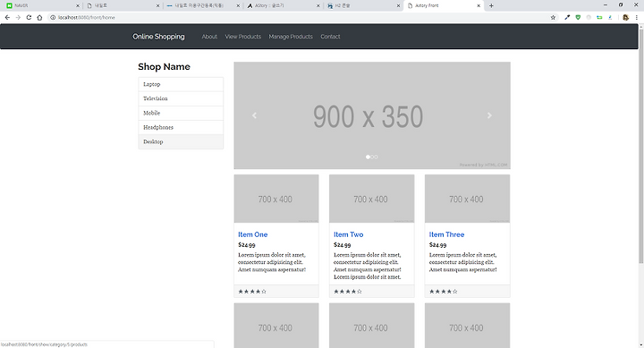Close the NAVER tab
The width and height of the screenshot is (644, 348).
coord(77,5)
